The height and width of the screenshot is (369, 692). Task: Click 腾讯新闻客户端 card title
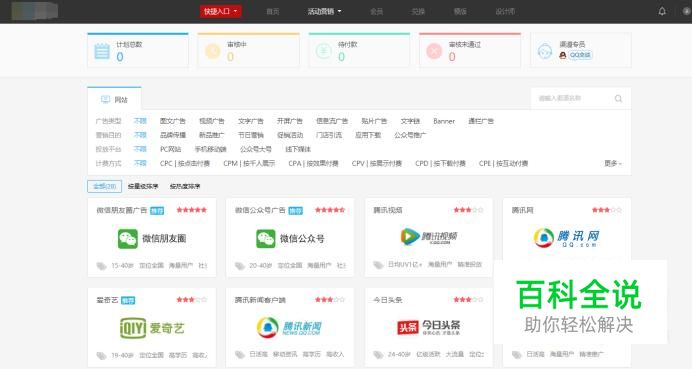pos(260,300)
